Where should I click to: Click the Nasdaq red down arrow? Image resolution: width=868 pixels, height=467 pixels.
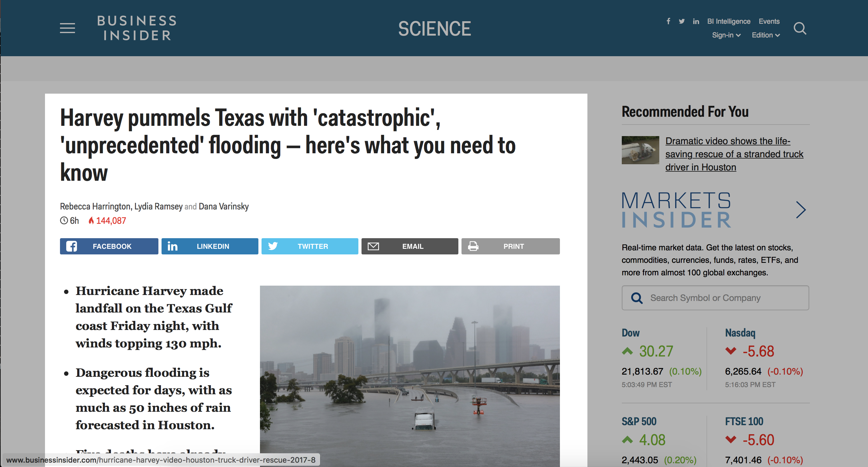click(731, 351)
